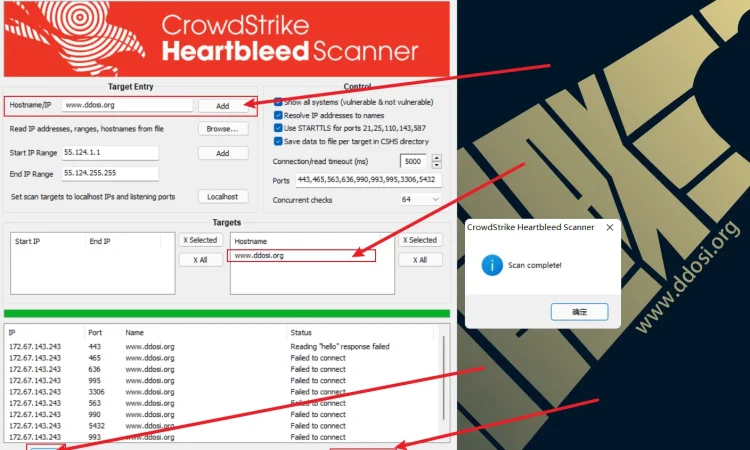Remove selected IP range with X Selected

[x=201, y=240]
